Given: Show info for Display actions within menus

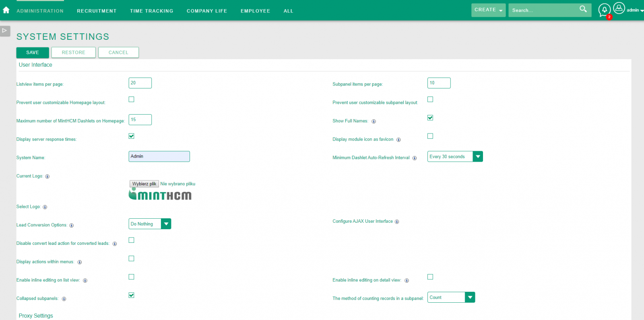Looking at the screenshot, I should (79, 262).
